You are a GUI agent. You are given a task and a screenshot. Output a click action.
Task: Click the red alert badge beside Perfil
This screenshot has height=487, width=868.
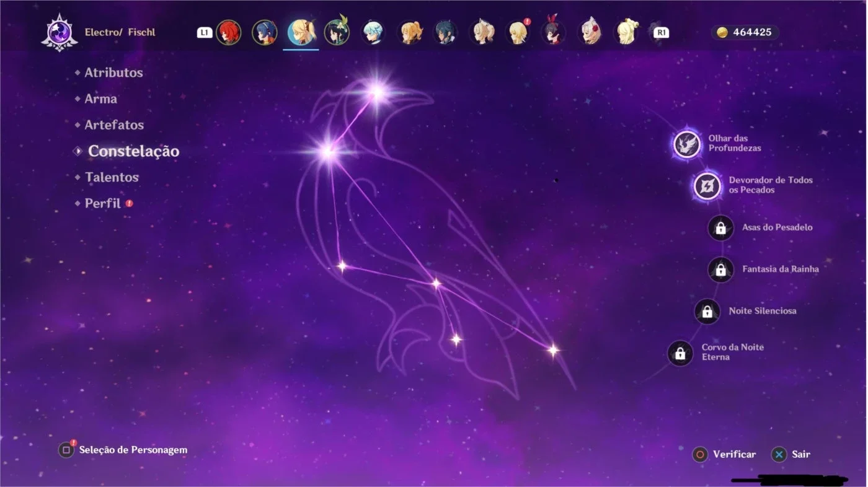130,203
